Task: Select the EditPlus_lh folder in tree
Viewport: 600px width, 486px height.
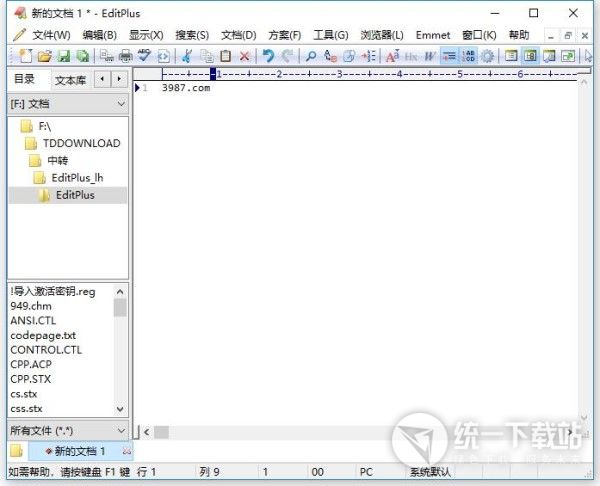Action: [x=77, y=178]
